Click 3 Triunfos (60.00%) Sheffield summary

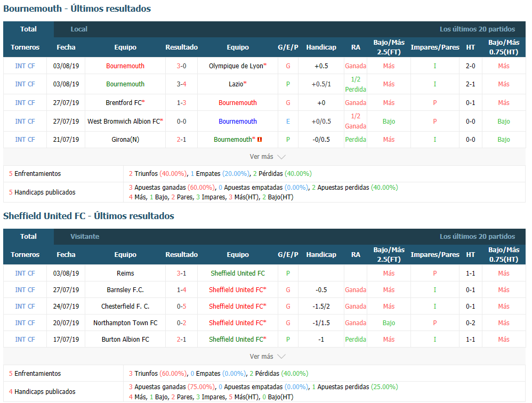[x=158, y=374]
